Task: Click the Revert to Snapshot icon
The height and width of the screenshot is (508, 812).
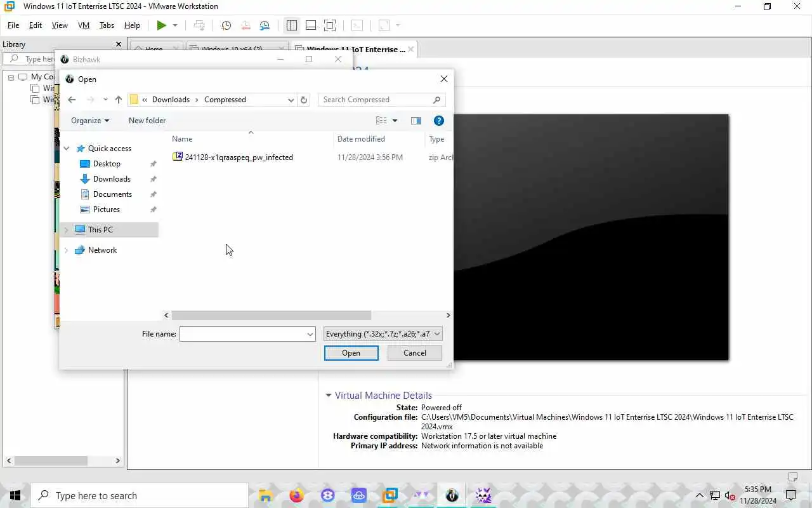Action: click(x=246, y=25)
